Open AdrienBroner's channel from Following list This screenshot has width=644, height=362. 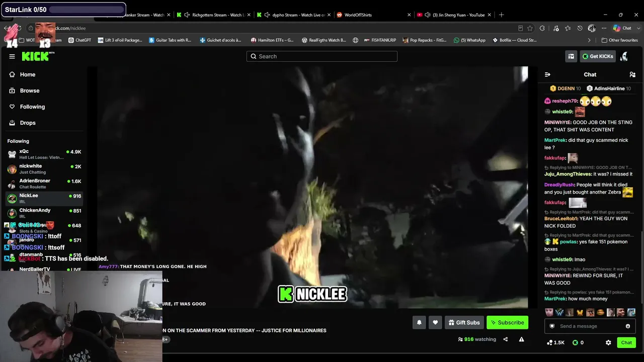pyautogui.click(x=44, y=184)
